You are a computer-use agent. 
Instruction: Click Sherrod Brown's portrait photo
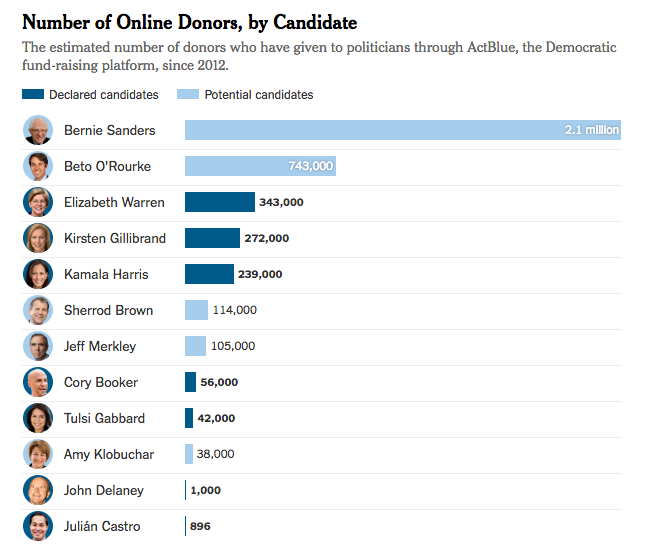[38, 310]
